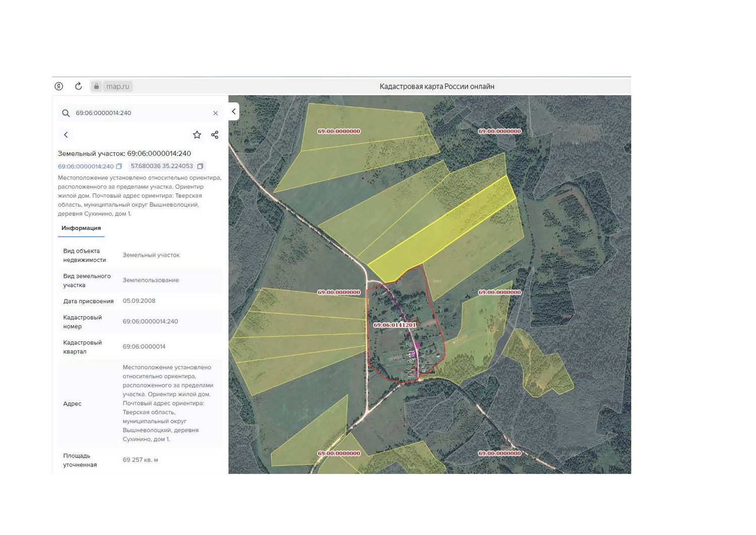Click the Площадь уточненная row label
This screenshot has height=535, width=756.
click(80, 460)
